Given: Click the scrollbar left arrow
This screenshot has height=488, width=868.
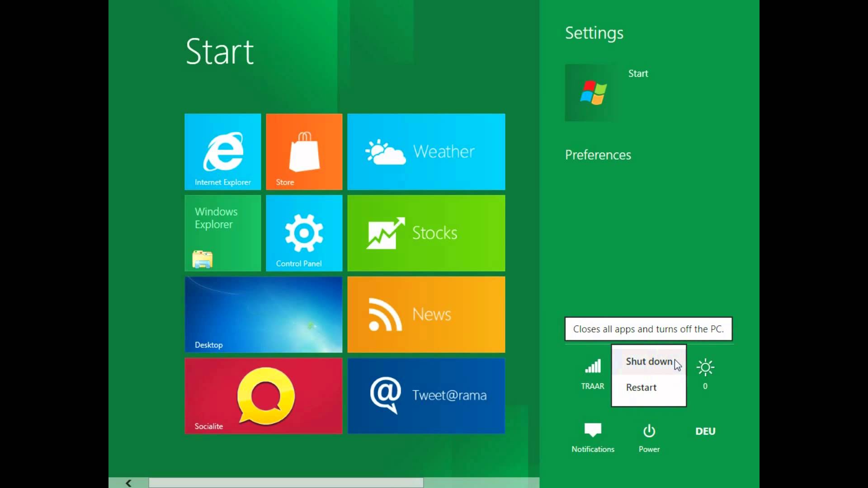Looking at the screenshot, I should (128, 483).
